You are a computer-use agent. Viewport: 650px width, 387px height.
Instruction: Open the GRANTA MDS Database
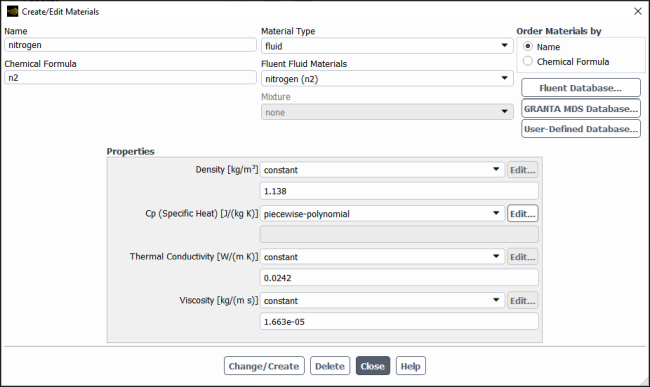pyautogui.click(x=581, y=109)
